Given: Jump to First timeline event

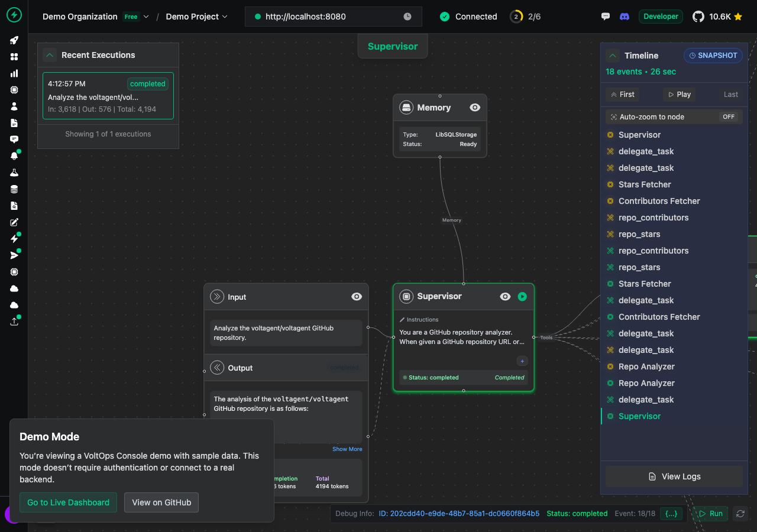Looking at the screenshot, I should [x=622, y=95].
